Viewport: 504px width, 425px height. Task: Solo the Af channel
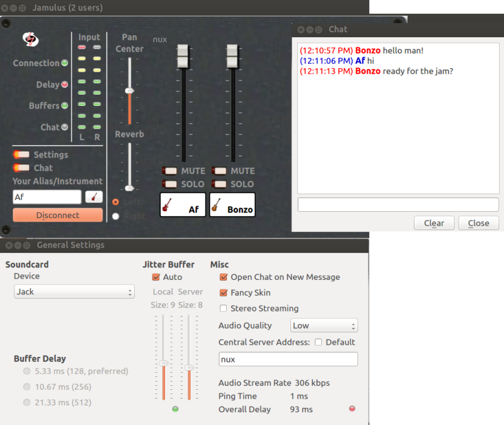[x=169, y=184]
